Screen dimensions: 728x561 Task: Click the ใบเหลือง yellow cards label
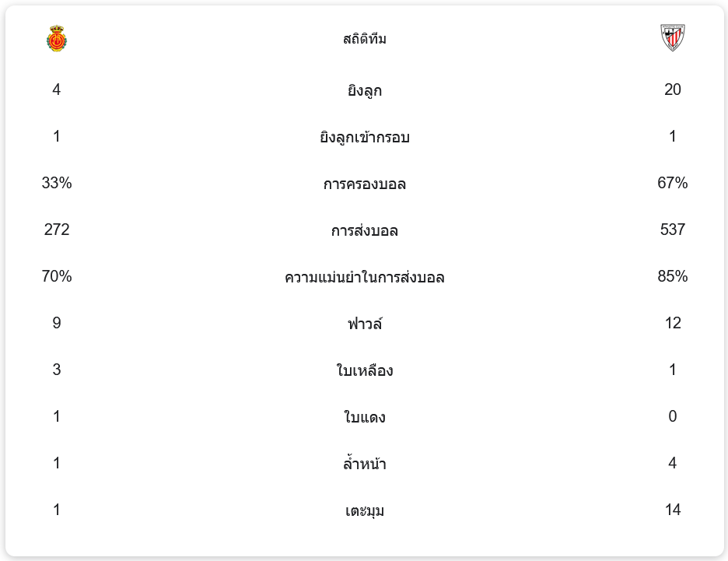click(364, 370)
